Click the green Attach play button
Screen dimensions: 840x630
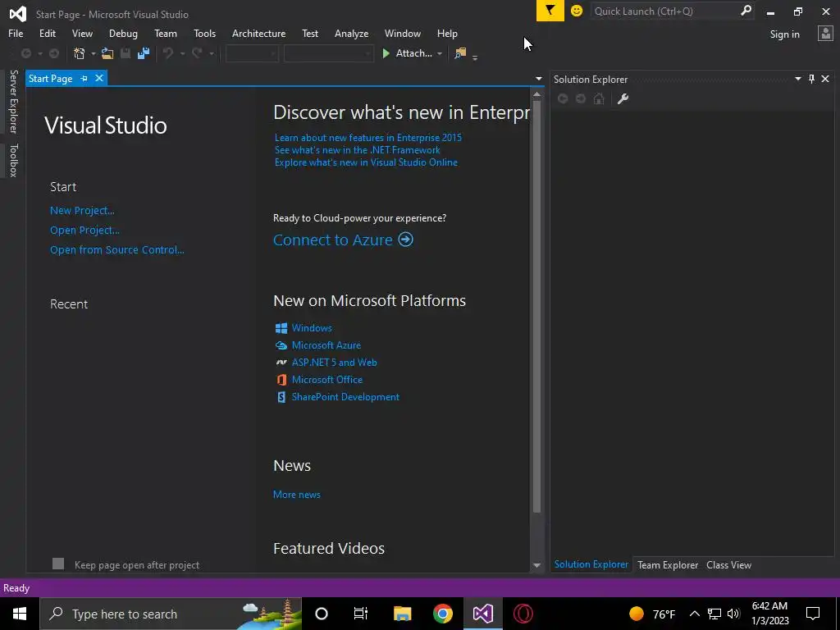pyautogui.click(x=386, y=53)
